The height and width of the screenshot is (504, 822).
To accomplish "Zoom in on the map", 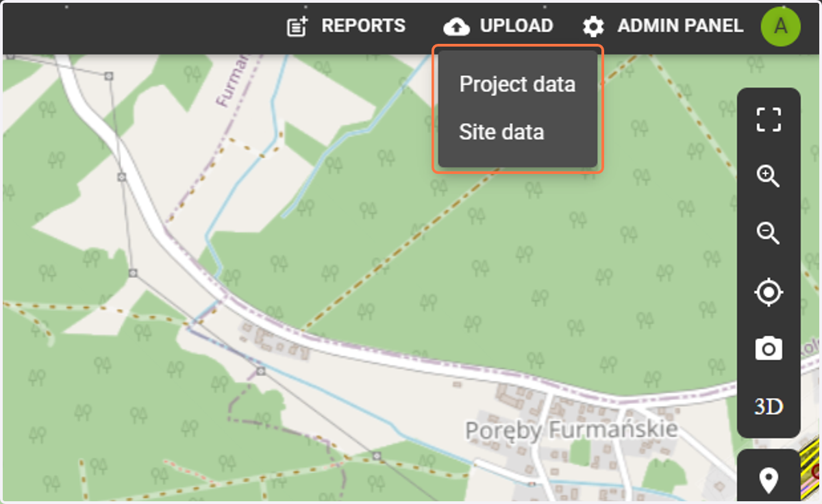I will pos(769,177).
